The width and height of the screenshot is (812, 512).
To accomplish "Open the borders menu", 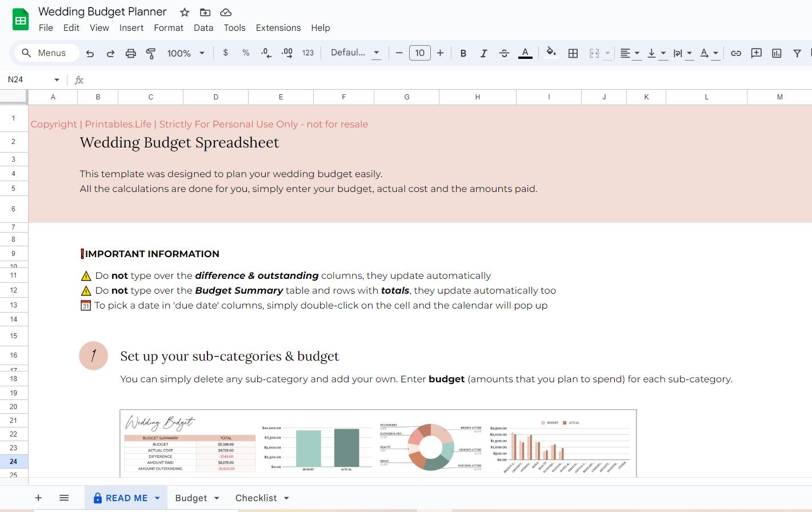I will (573, 53).
